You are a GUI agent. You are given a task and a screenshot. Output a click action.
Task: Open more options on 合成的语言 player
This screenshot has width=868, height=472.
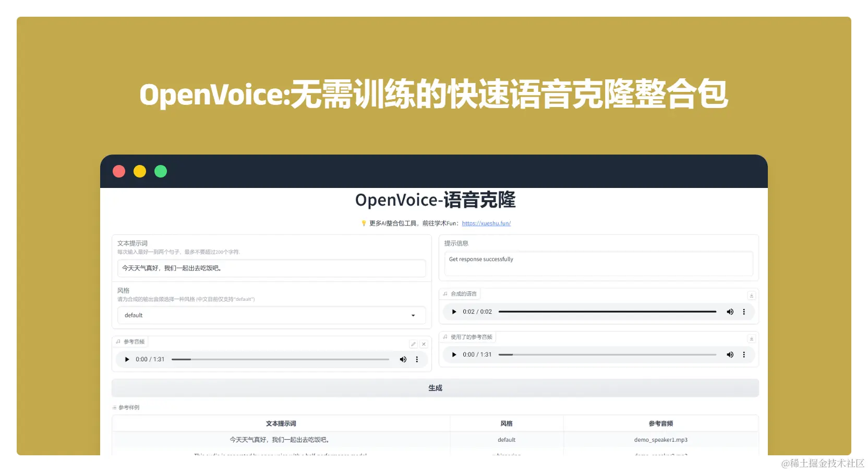tap(744, 312)
